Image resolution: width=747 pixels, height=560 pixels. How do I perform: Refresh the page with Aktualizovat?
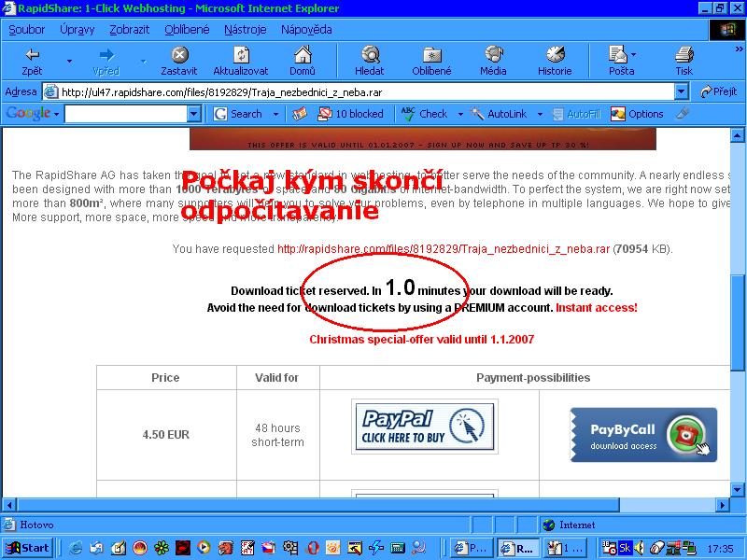241,62
